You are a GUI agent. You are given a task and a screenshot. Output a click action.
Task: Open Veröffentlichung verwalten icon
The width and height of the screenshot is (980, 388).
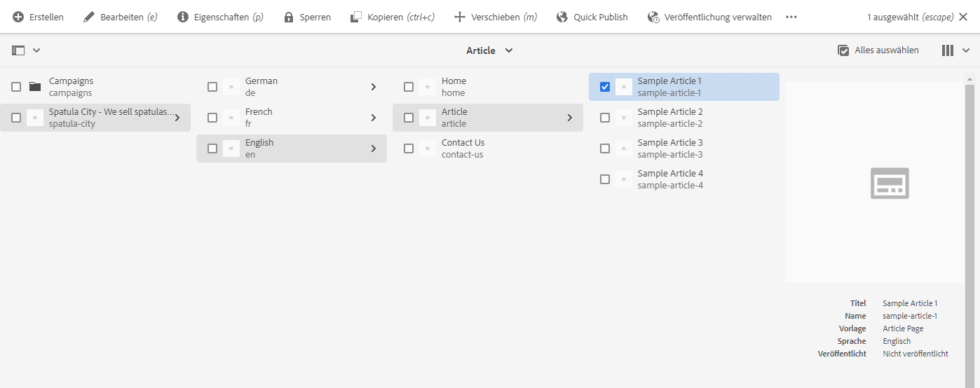(x=653, y=17)
